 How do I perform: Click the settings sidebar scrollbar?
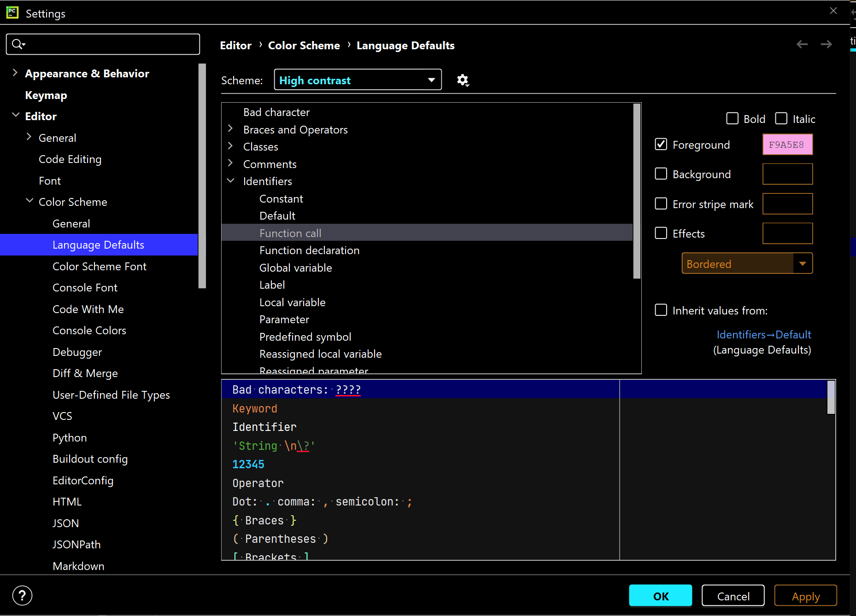click(x=202, y=176)
